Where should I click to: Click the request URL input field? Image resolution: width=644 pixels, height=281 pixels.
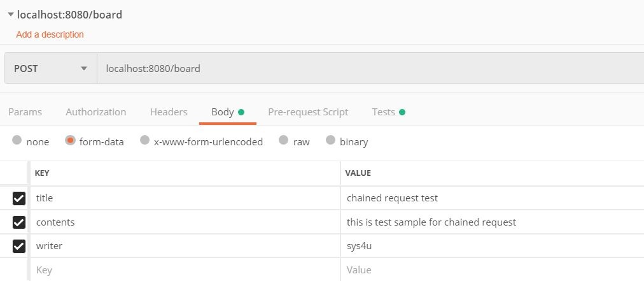[369, 68]
